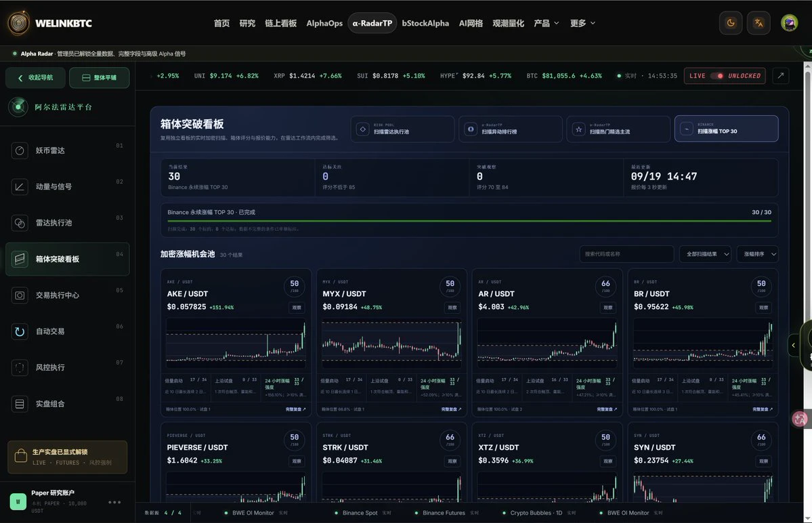812x523 pixels.
Task: Open bStockAlpha in top navigation
Action: tap(425, 23)
